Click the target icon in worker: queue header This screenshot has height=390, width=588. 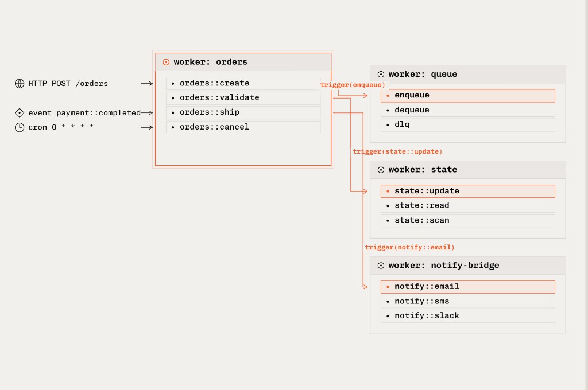coord(381,75)
